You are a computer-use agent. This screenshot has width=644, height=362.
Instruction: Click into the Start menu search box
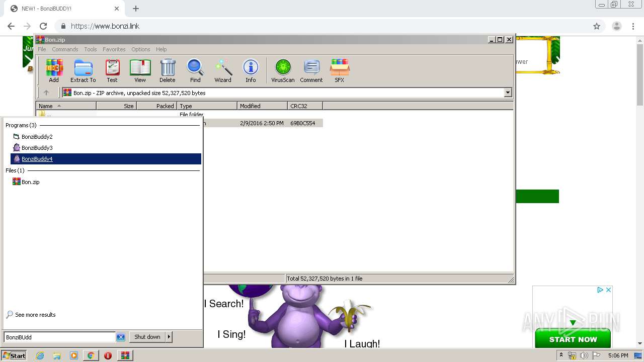tap(59, 337)
